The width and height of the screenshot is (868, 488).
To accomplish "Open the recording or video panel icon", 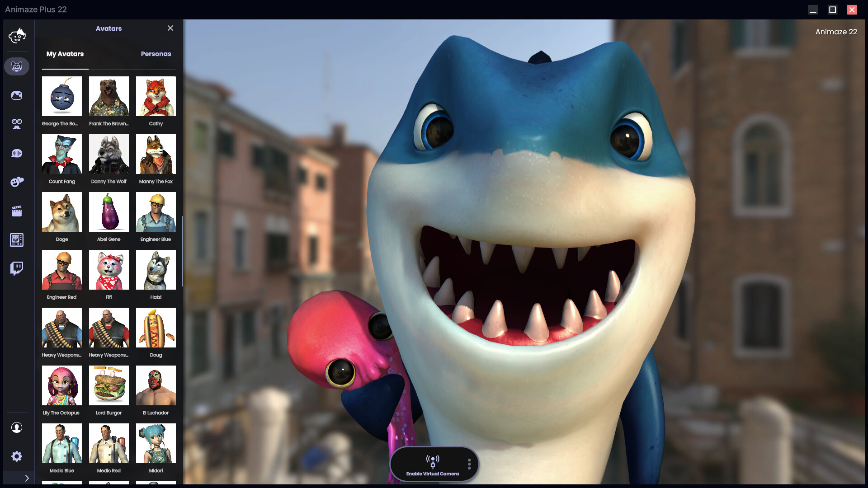I will 16,211.
